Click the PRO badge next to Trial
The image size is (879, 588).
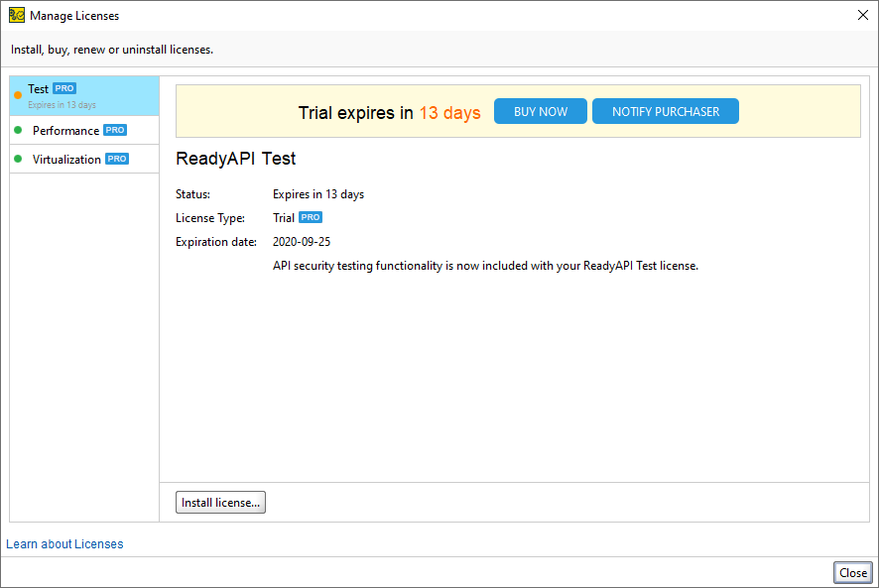(x=311, y=217)
